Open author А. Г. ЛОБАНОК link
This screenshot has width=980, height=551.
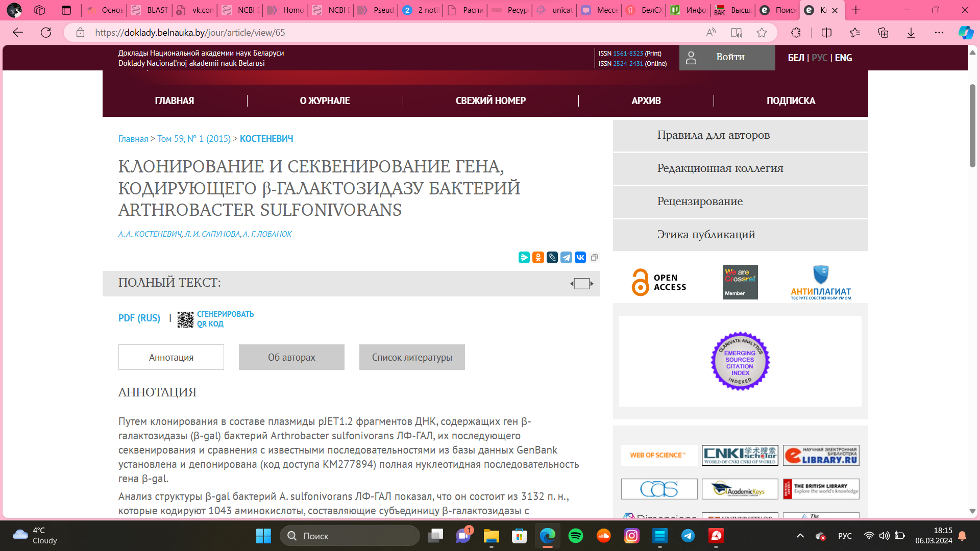(x=267, y=234)
